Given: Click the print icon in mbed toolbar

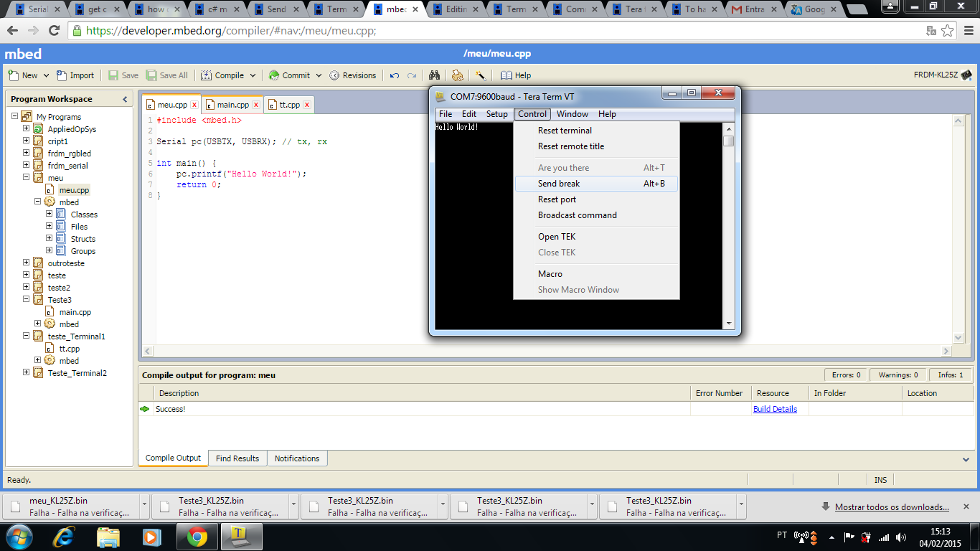Looking at the screenshot, I should (x=457, y=75).
